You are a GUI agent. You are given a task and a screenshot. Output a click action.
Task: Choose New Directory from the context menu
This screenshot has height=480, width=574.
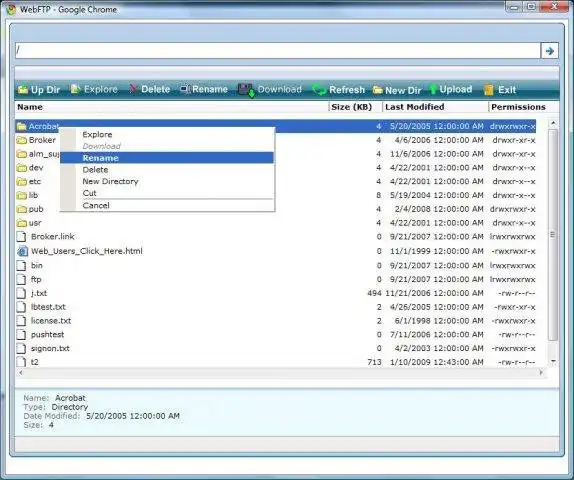(167, 181)
